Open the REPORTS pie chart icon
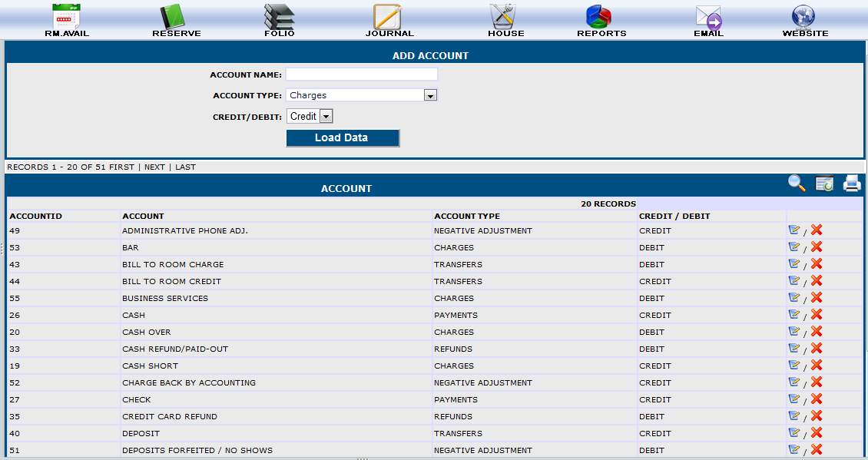 599,16
